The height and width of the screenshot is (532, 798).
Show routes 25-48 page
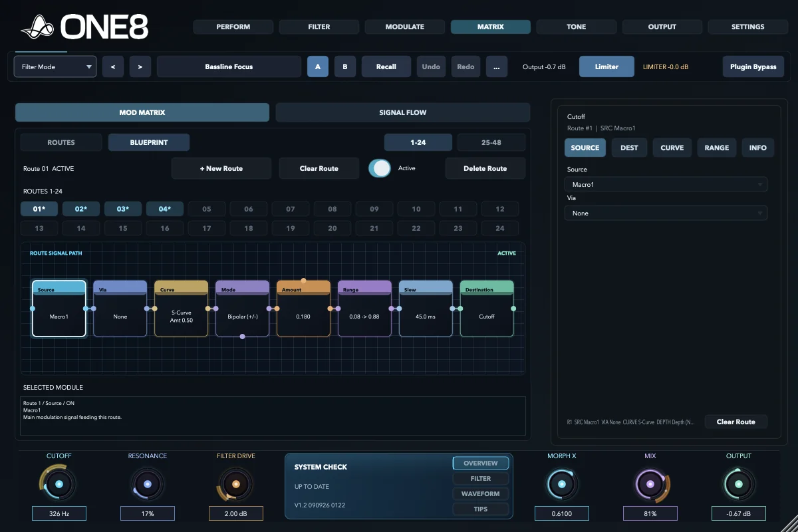pos(491,142)
